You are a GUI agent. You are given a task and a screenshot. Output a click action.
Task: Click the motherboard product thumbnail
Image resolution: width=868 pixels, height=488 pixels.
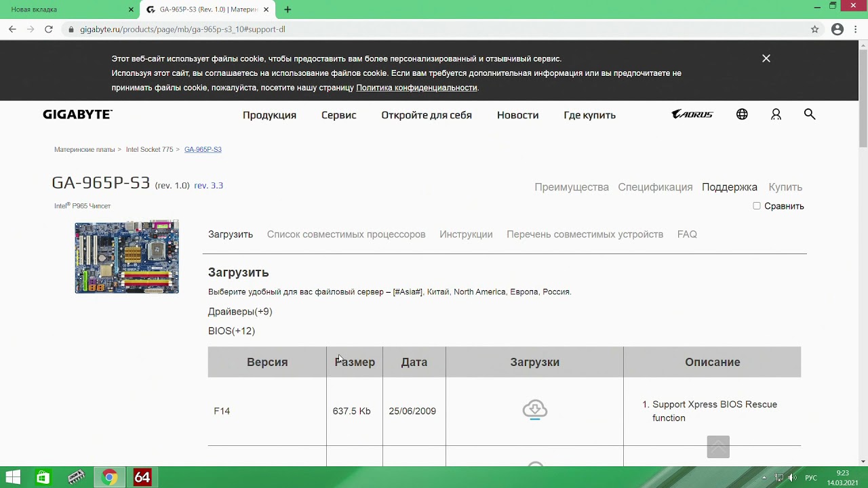127,257
